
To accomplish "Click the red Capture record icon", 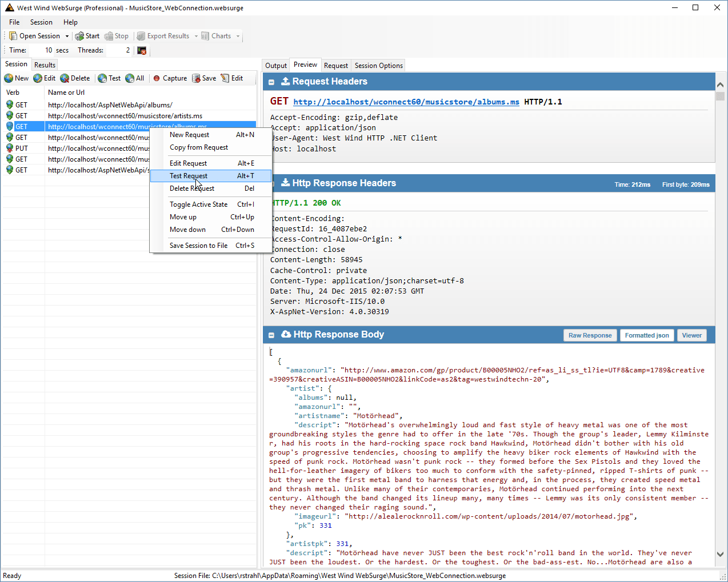I will point(157,78).
